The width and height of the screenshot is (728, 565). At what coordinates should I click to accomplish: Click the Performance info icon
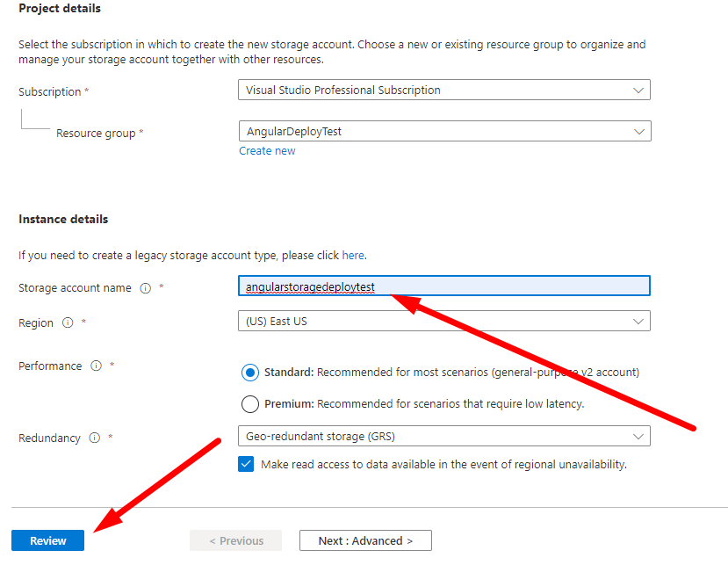coord(96,366)
